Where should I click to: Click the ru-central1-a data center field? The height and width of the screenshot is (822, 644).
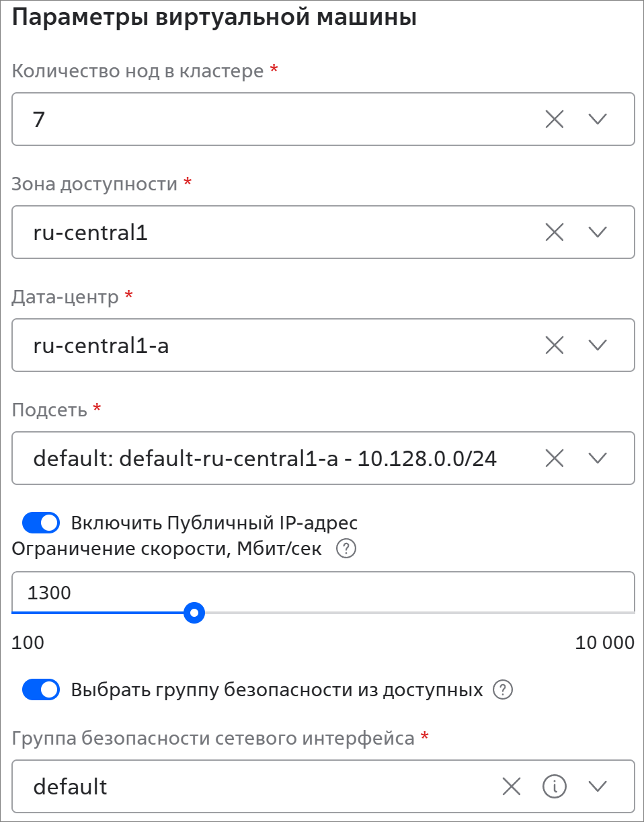click(269, 346)
